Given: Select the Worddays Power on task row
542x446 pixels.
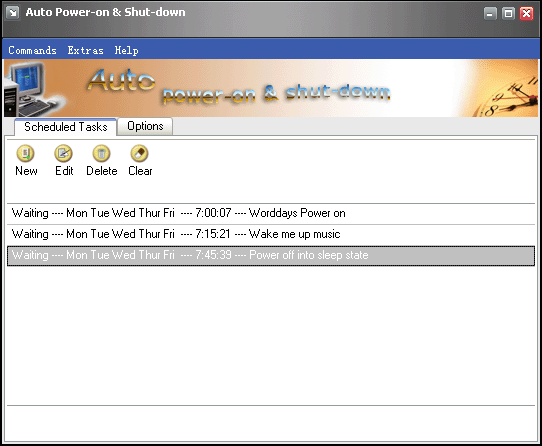Looking at the screenshot, I should point(271,213).
